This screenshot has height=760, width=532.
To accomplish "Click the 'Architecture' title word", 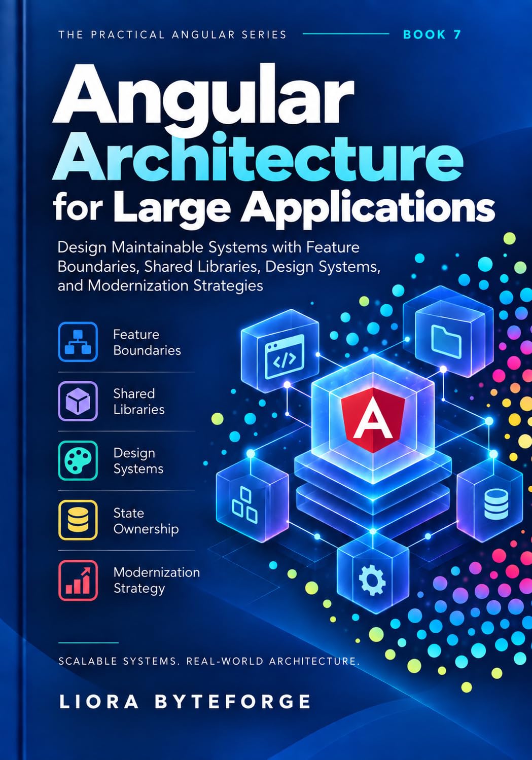I will click(x=258, y=155).
